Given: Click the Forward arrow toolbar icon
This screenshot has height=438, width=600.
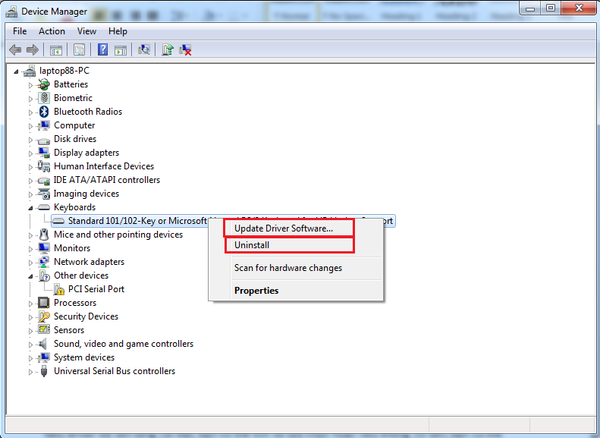Looking at the screenshot, I should click(x=33, y=50).
